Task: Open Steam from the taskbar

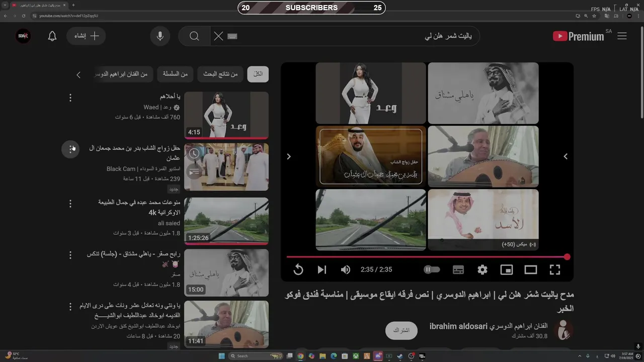Action: pos(400,356)
